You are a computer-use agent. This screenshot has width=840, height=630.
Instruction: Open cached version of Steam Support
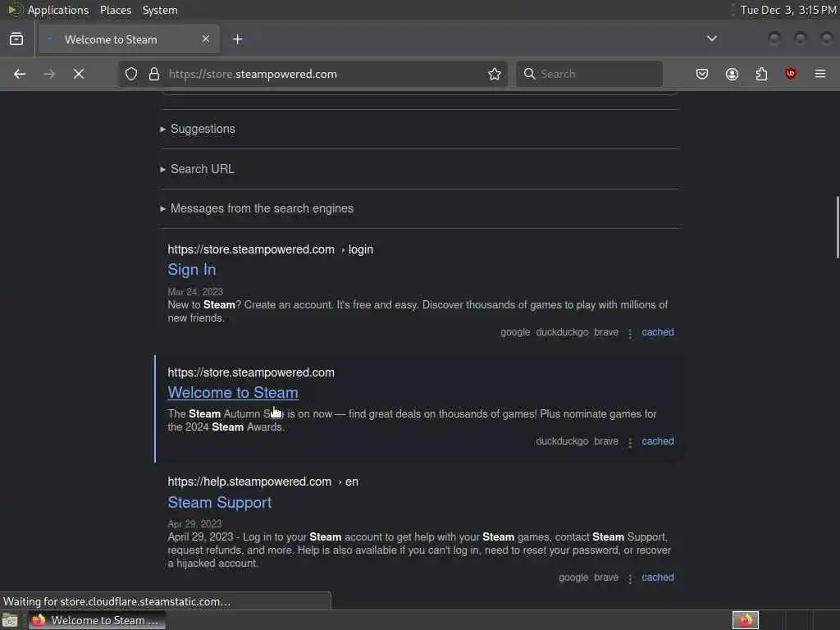658,577
